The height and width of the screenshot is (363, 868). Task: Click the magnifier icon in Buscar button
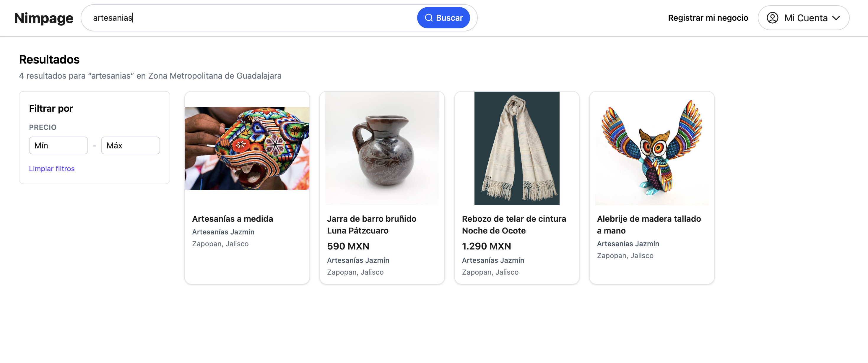(x=428, y=18)
